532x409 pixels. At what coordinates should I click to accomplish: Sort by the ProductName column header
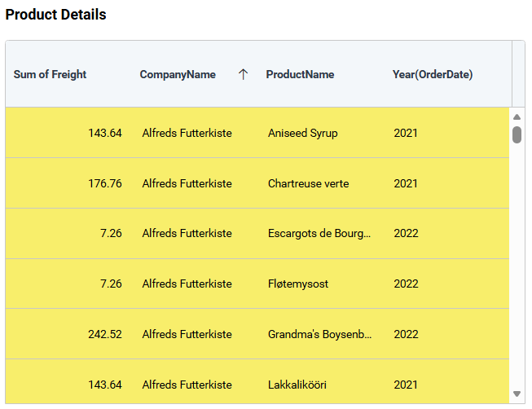(300, 74)
